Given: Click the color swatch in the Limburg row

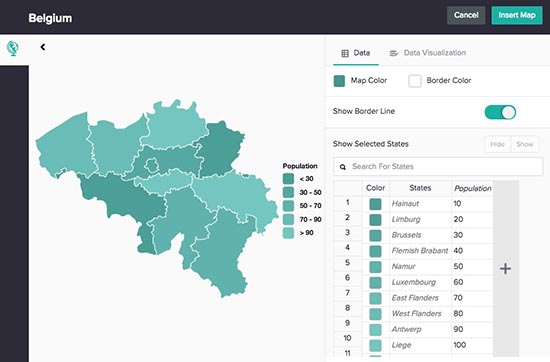Looking at the screenshot, I should pos(375,220).
